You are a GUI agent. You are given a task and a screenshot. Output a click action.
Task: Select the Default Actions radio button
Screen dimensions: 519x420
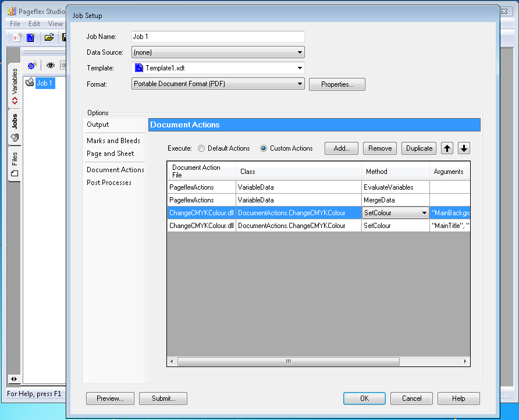pyautogui.click(x=201, y=148)
